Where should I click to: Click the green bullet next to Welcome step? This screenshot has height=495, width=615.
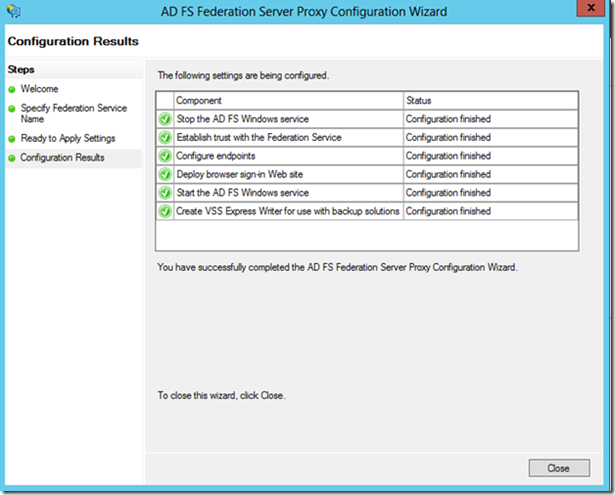coord(12,89)
